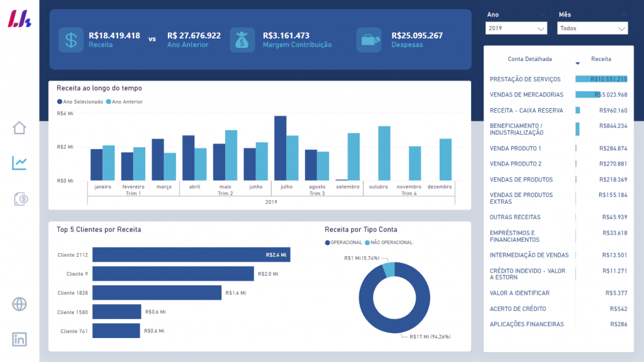Open the money documents sidebar icon
The width and height of the screenshot is (644, 362).
[20, 199]
